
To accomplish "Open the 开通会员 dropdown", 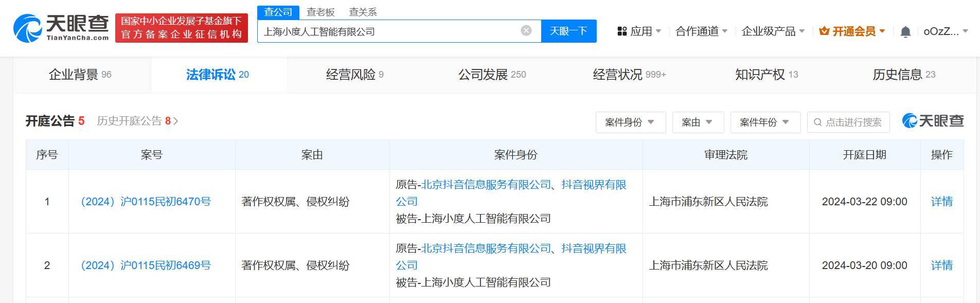I will 852,31.
